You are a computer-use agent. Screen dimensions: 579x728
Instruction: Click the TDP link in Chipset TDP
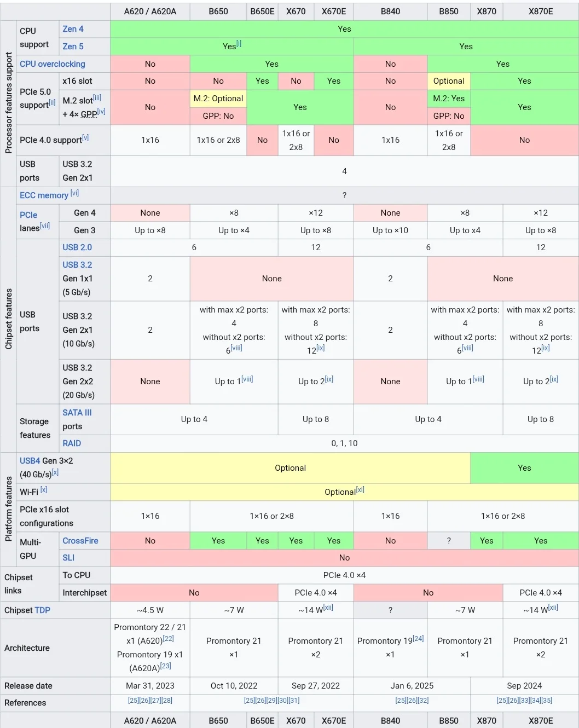coord(42,610)
